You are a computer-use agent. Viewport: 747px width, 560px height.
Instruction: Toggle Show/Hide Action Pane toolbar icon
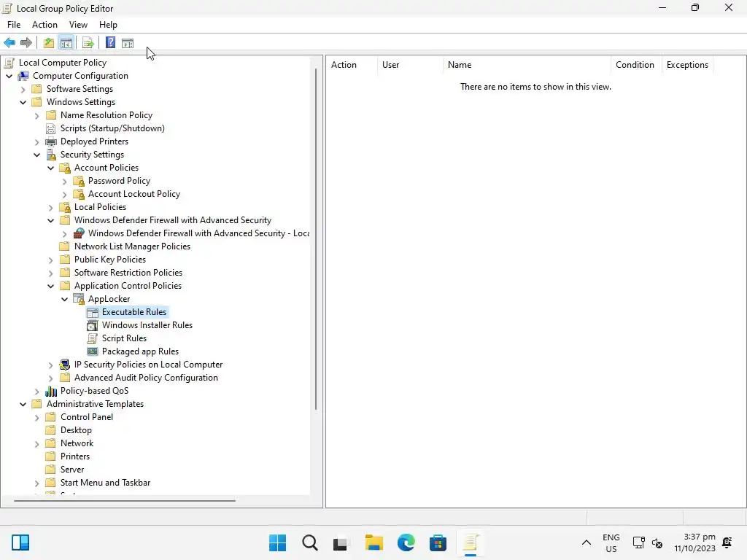128,43
